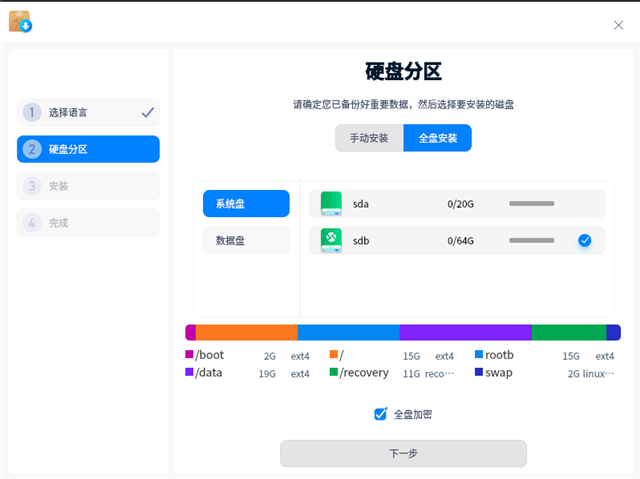Click the blue rootb segment of partition bar
This screenshot has width=640, height=479.
[348, 333]
